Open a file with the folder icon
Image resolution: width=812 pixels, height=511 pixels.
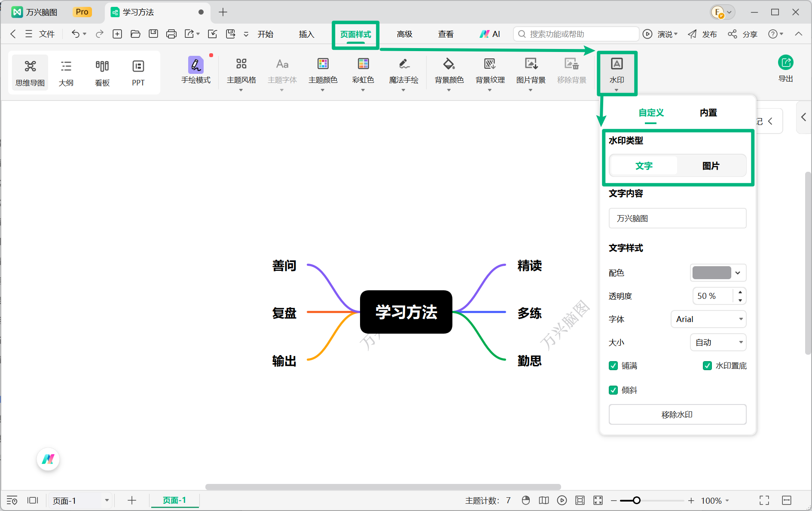click(135, 34)
